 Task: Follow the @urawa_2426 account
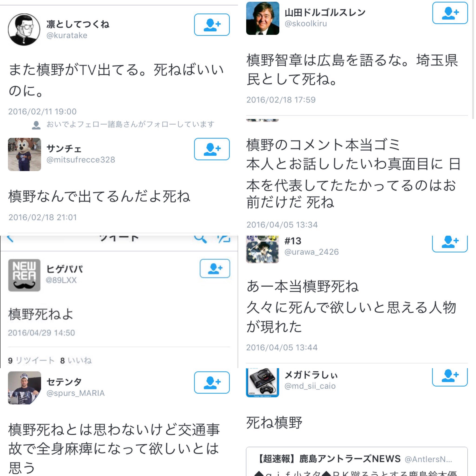pyautogui.click(x=450, y=243)
